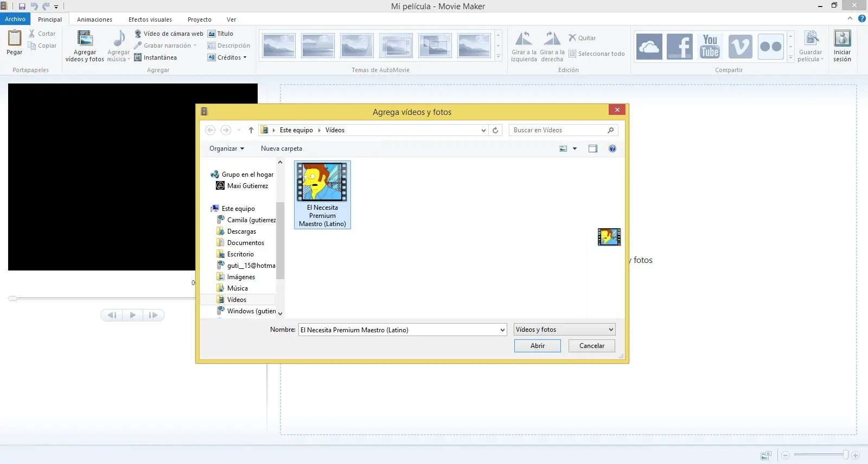Step to next frame in preview
The height and width of the screenshot is (464, 868).
(x=154, y=315)
